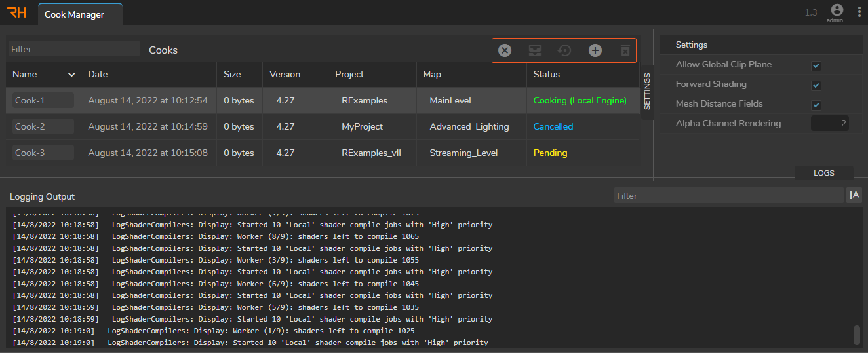Click the delete cook trash icon
Viewport: 868px width, 353px height.
[x=625, y=50]
